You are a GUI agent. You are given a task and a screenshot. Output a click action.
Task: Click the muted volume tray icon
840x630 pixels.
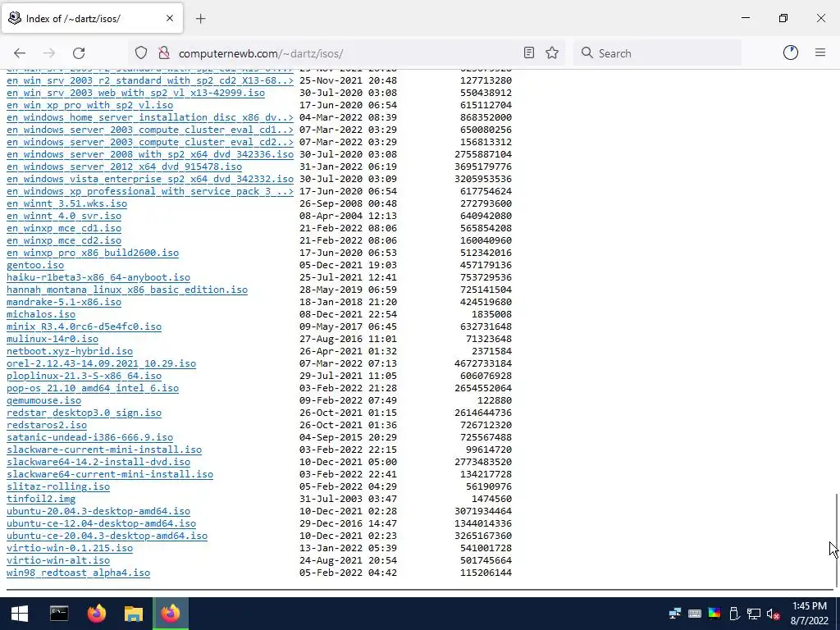[x=773, y=614]
